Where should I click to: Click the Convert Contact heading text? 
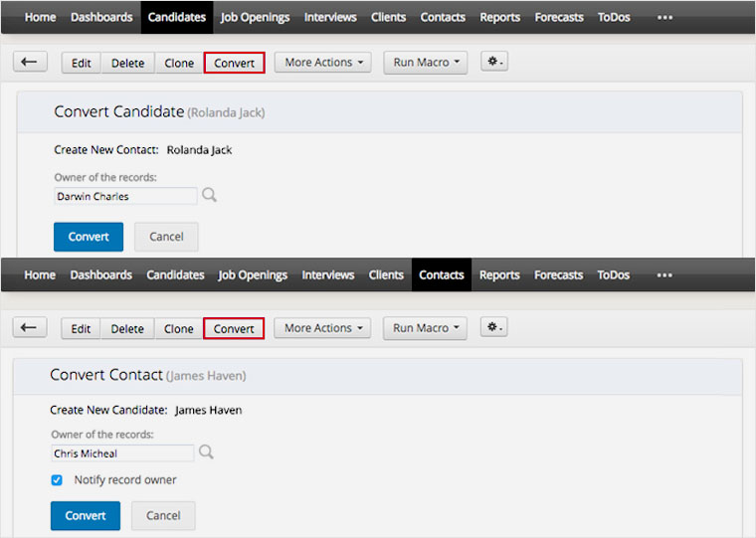[x=106, y=375]
